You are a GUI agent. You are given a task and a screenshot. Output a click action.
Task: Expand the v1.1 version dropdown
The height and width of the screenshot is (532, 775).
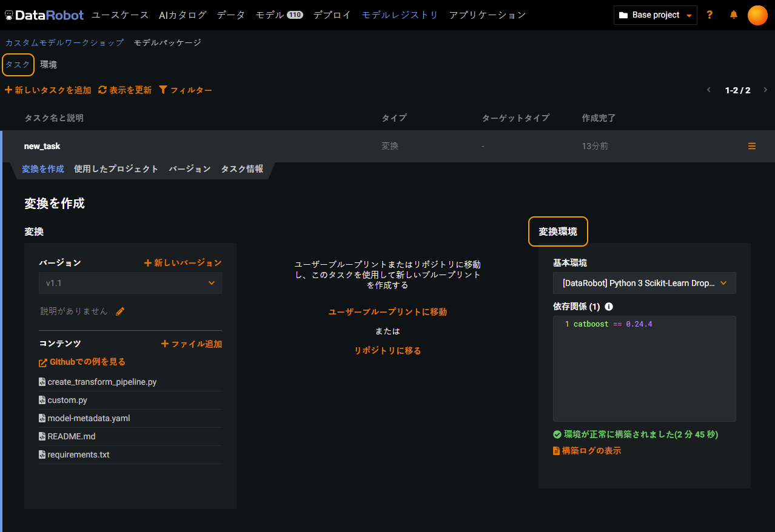130,283
